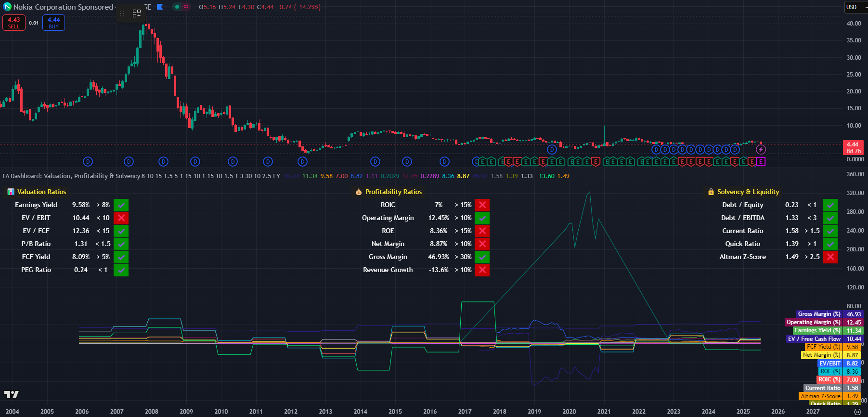
Task: Click the 2011 dividend D marker
Action: 268,161
